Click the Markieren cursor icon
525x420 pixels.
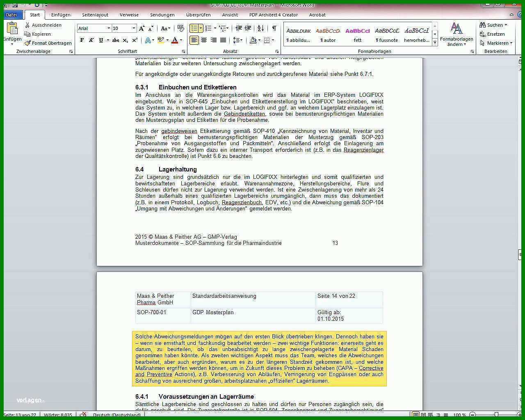coord(483,43)
